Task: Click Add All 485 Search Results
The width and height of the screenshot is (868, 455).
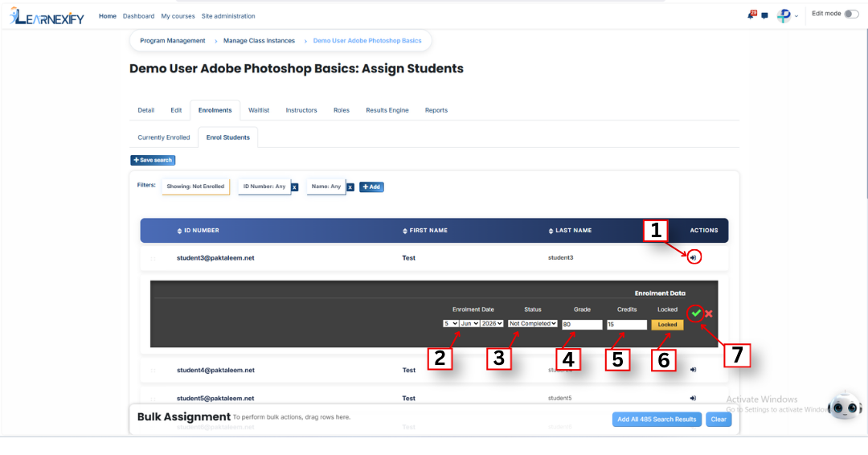Action: point(657,420)
